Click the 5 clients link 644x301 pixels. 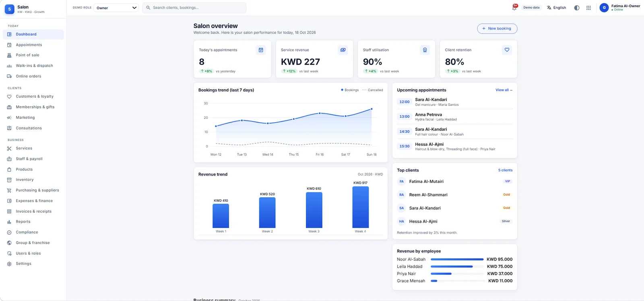coord(506,170)
